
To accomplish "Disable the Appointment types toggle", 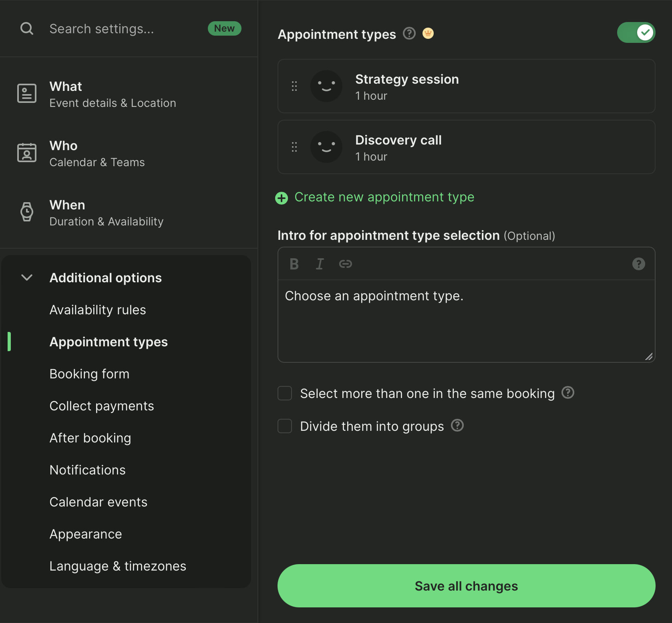I will pos(636,32).
